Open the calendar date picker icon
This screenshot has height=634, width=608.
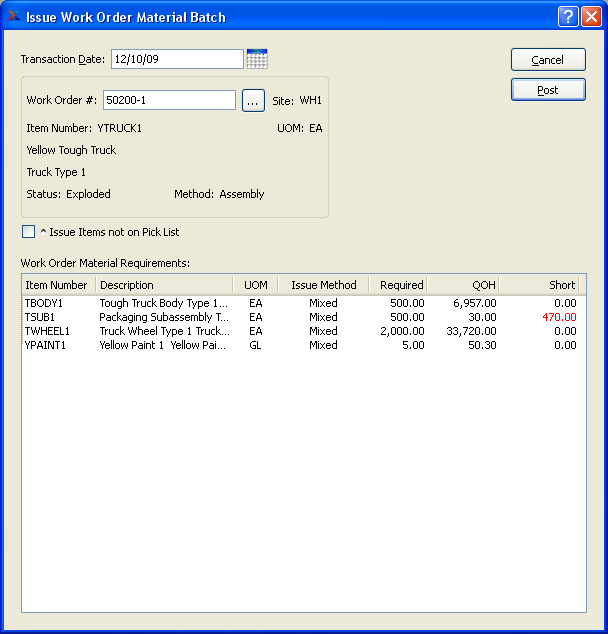(257, 59)
